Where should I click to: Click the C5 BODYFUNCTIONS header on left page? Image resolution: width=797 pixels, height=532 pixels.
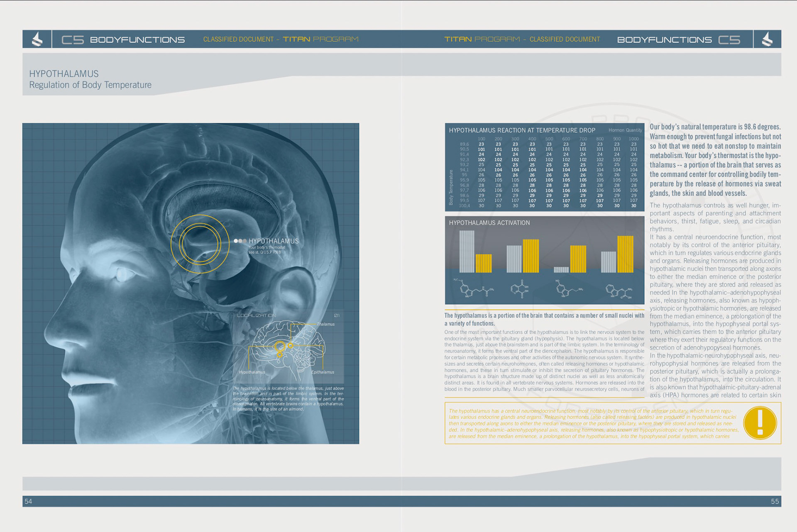pos(123,40)
